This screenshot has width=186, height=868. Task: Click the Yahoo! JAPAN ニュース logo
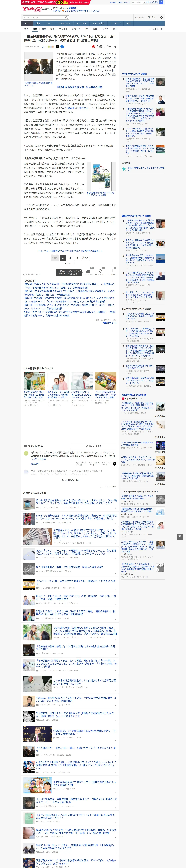coord(37,9)
